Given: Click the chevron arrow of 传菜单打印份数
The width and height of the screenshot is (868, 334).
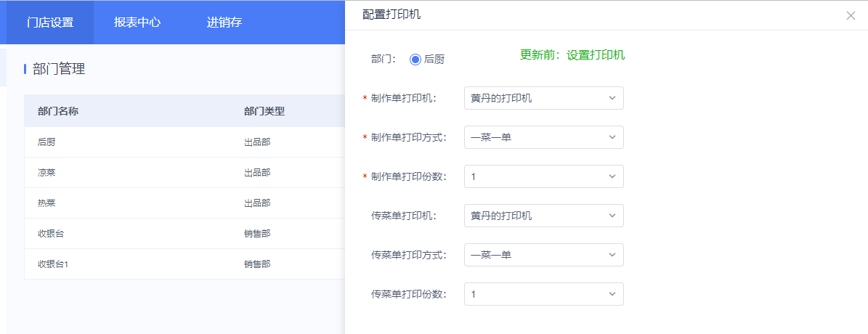Looking at the screenshot, I should click(x=612, y=294).
